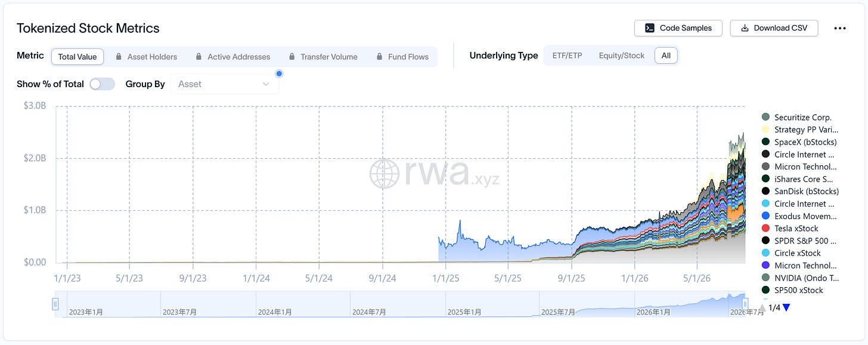Click NVIDIA (Ondo) legend color swatch
Image resolution: width=868 pixels, height=345 pixels.
765,278
